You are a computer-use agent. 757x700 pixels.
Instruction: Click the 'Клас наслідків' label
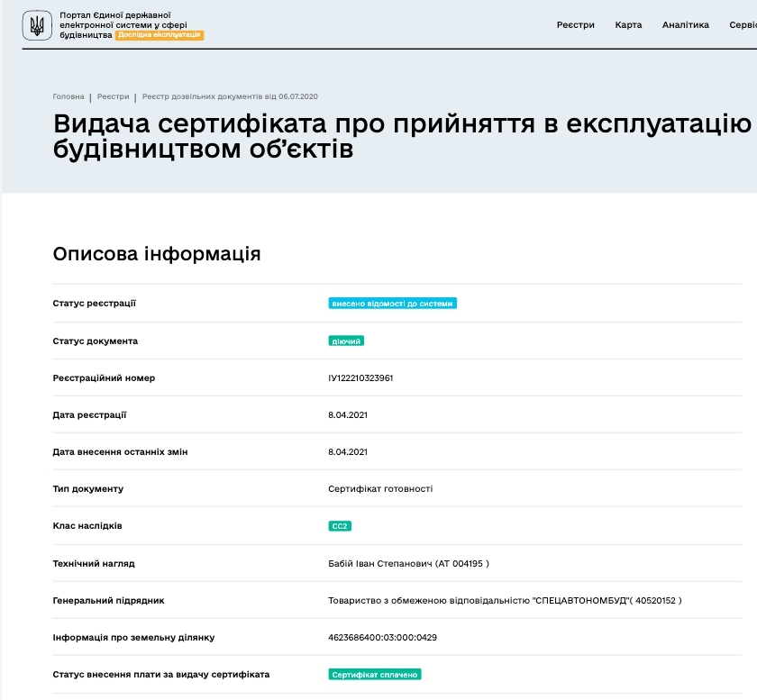(x=87, y=526)
